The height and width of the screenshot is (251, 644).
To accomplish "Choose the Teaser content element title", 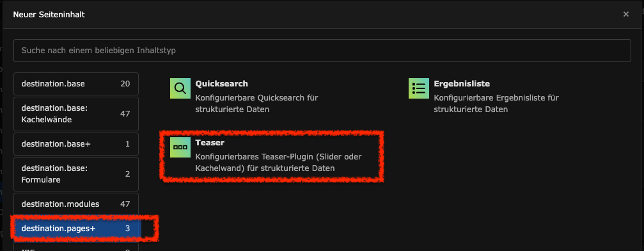I will [x=210, y=142].
